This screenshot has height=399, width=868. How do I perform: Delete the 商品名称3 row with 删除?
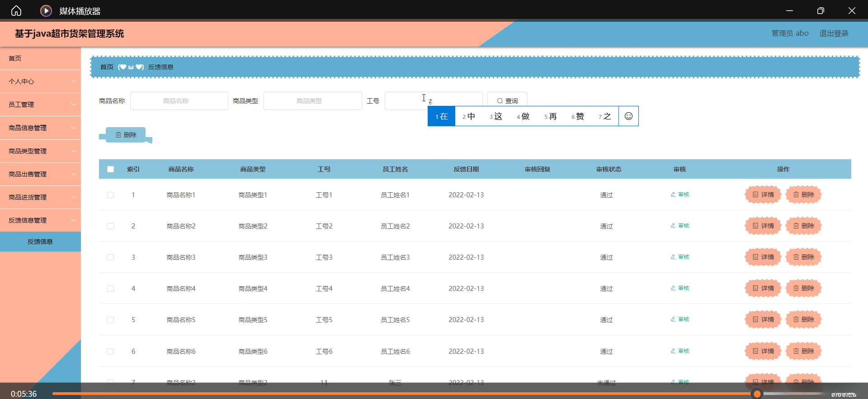[803, 257]
